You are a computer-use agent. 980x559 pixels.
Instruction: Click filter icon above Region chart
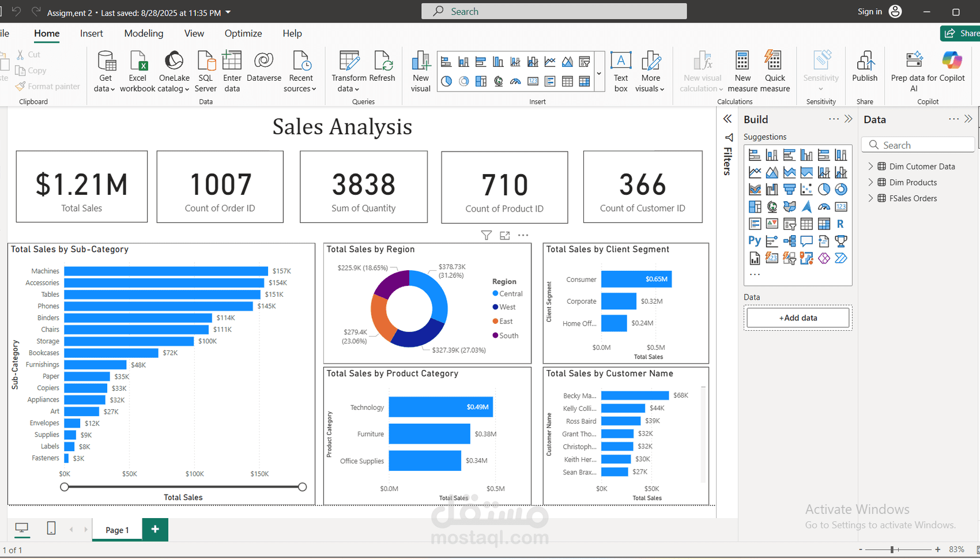pos(487,235)
